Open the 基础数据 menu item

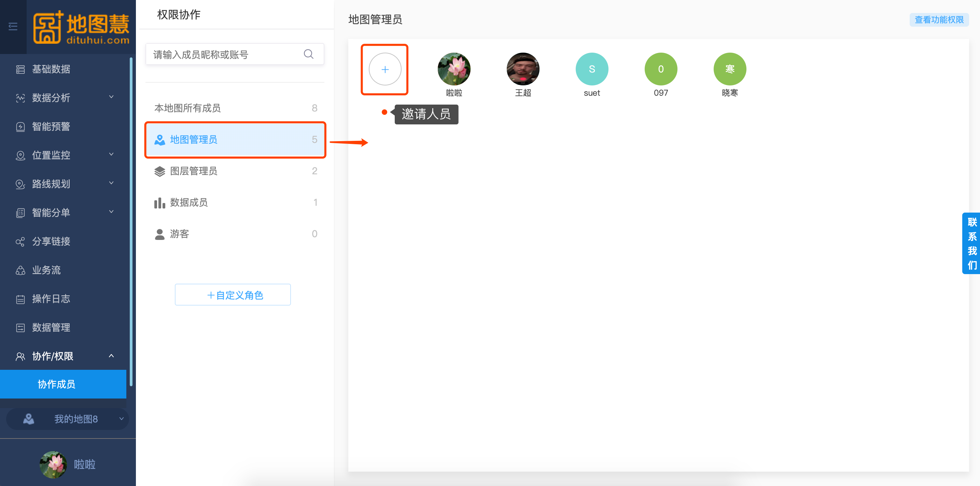(x=63, y=69)
